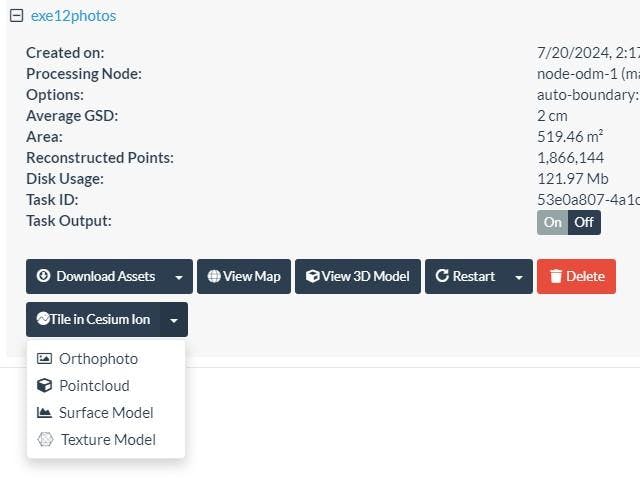This screenshot has height=478, width=640.
Task: Click the Restart circular arrow icon
Action: click(x=442, y=276)
